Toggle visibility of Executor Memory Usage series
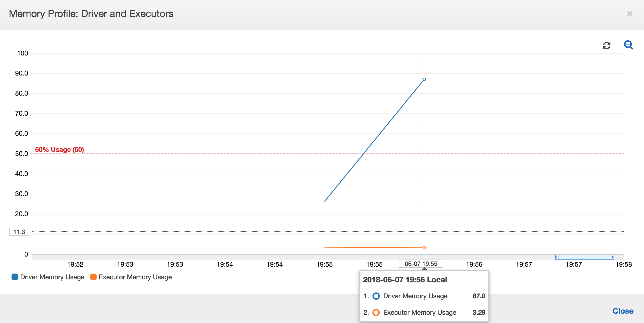The image size is (644, 323). (136, 277)
